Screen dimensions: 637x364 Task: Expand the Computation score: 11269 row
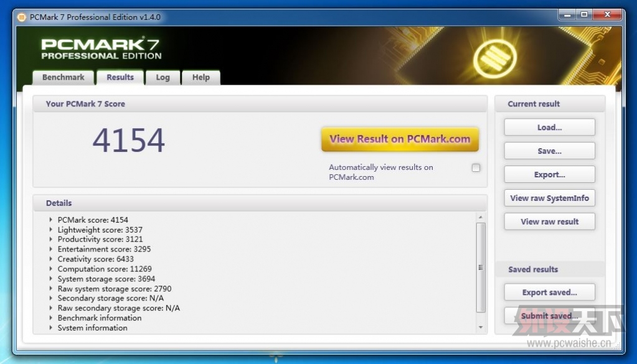(x=51, y=269)
